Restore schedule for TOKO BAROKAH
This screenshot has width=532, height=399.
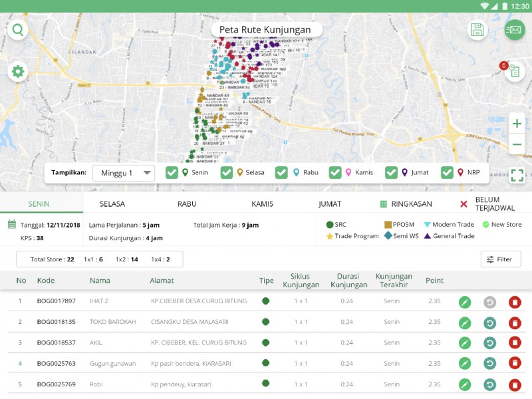(489, 323)
